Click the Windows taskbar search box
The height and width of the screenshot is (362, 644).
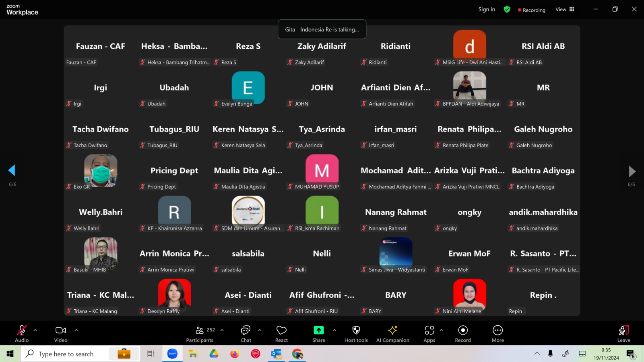(66, 354)
